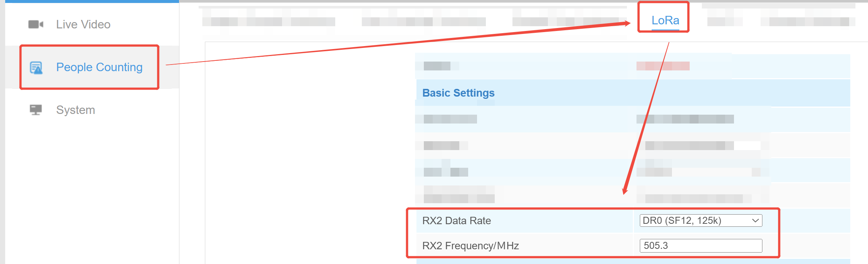Click the RX2 Data Rate label

pos(456,220)
